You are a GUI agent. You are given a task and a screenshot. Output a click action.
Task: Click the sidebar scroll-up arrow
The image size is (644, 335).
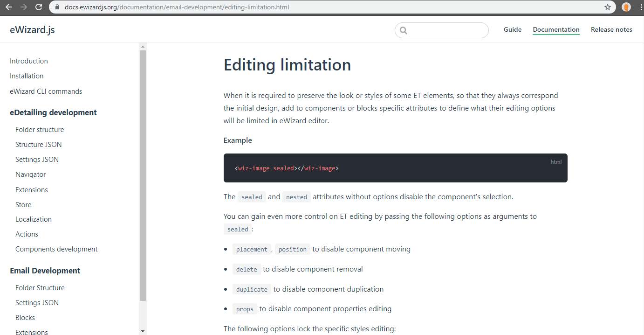click(x=143, y=47)
